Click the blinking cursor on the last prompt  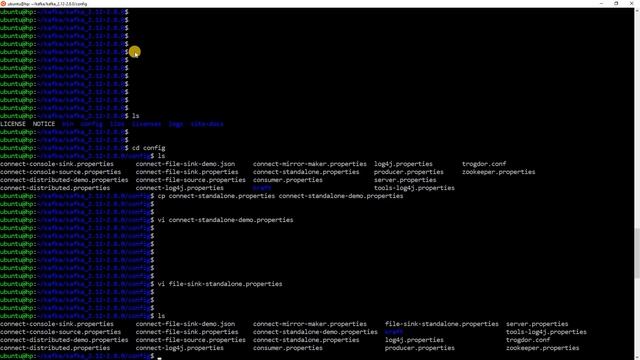160,357
